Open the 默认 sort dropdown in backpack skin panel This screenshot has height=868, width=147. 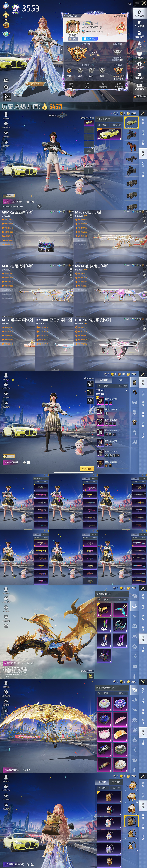point(117,788)
